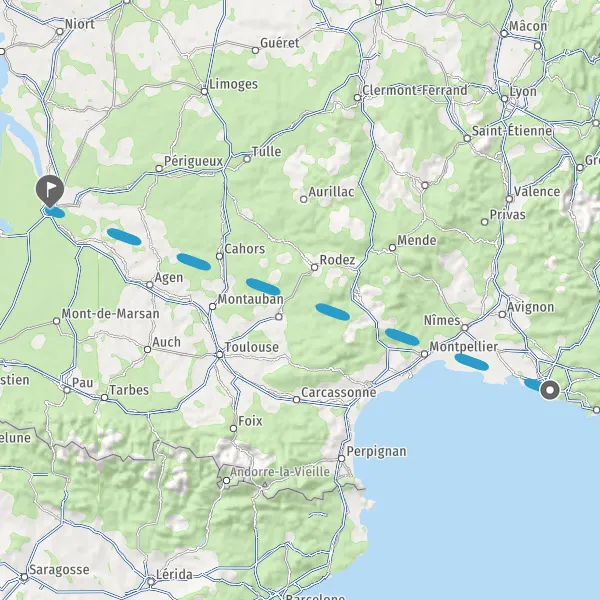Click the route destination circle marker
The height and width of the screenshot is (600, 600).
pos(550,390)
